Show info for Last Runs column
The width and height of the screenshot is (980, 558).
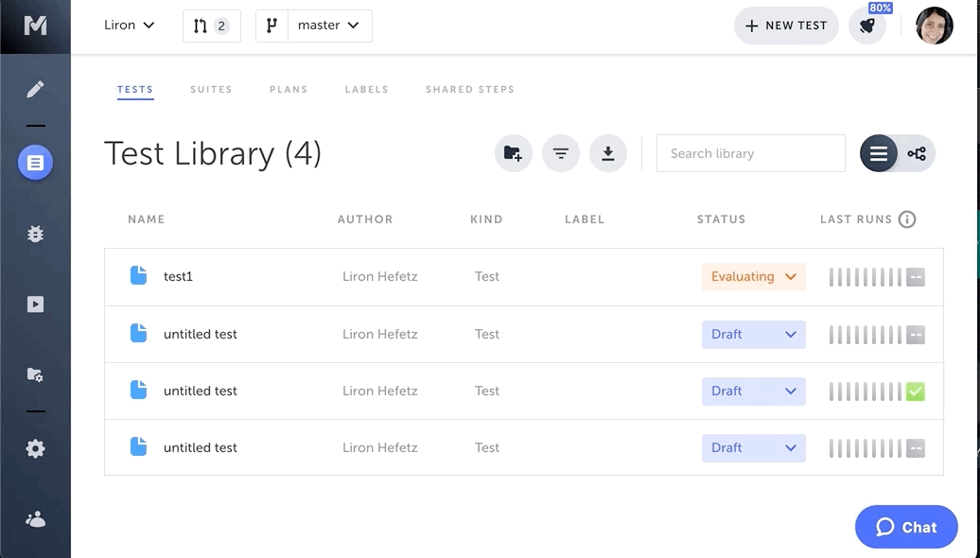point(907,219)
